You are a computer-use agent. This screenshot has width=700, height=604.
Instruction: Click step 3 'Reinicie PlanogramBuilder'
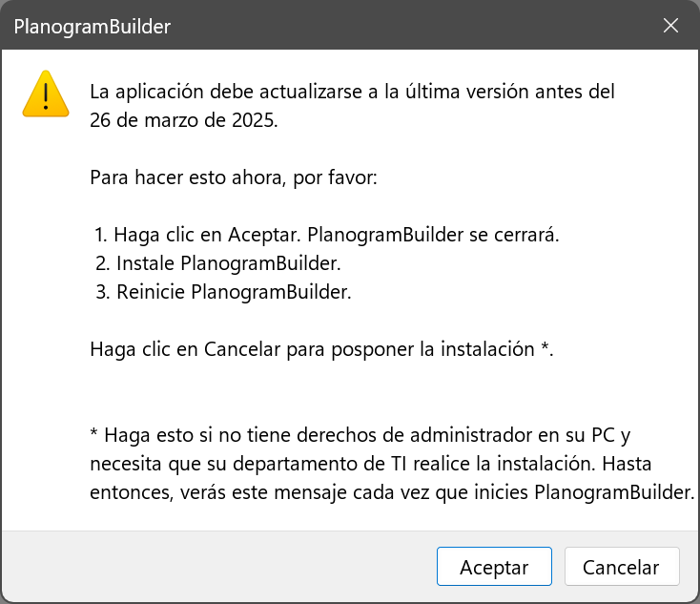[235, 292]
